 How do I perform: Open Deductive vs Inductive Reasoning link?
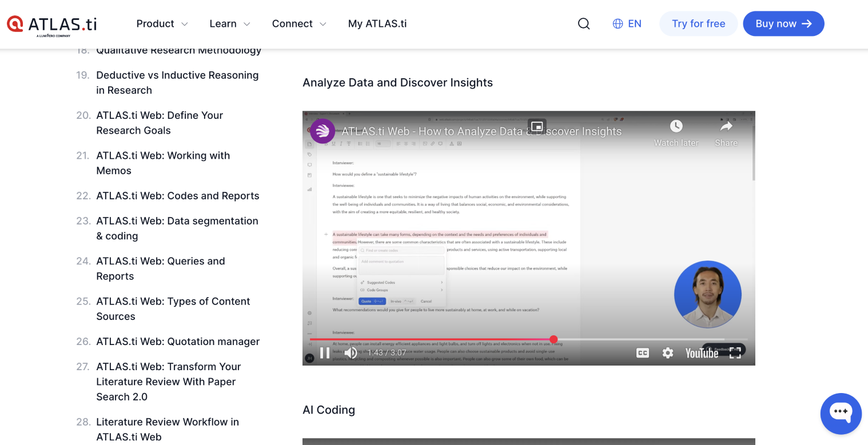click(x=177, y=83)
